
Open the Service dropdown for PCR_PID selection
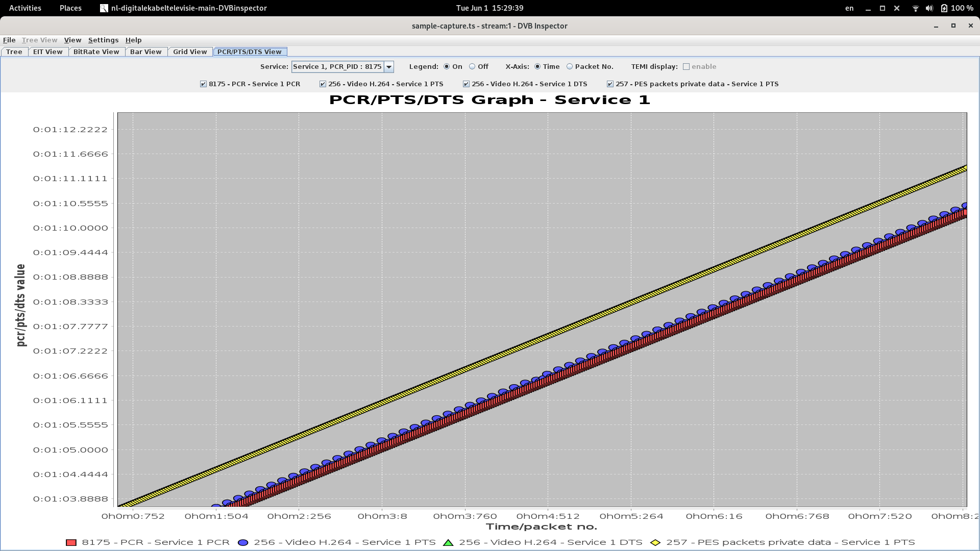coord(389,67)
